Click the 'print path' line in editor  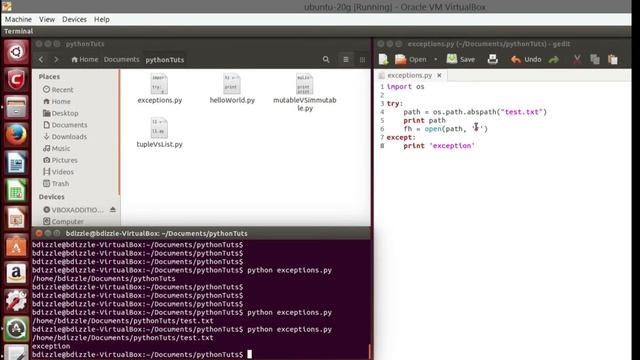tap(424, 120)
